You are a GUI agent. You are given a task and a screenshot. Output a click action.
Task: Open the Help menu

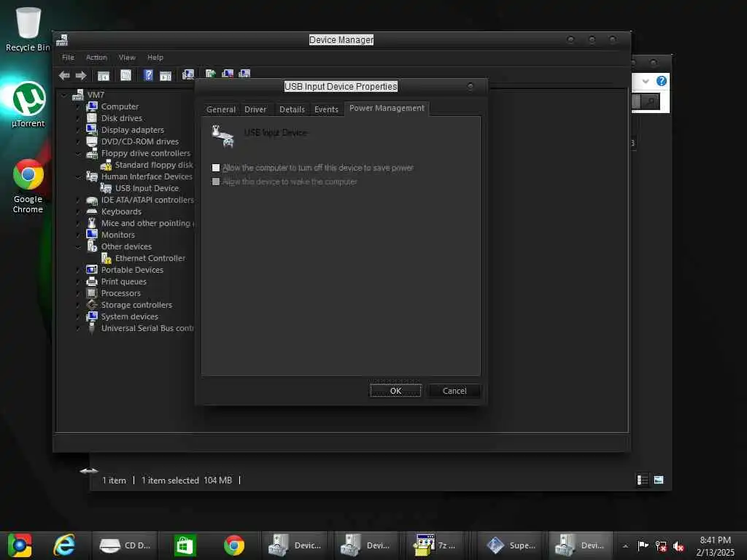point(155,57)
